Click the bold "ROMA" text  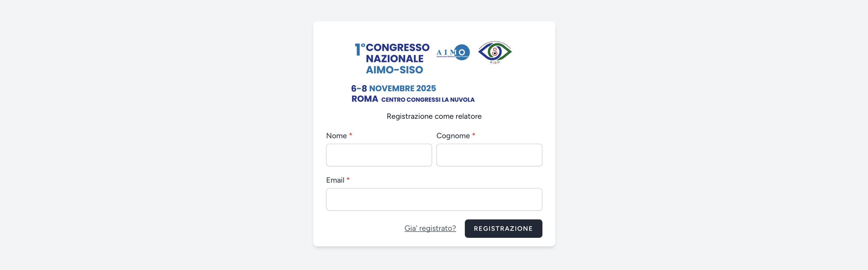pyautogui.click(x=365, y=99)
